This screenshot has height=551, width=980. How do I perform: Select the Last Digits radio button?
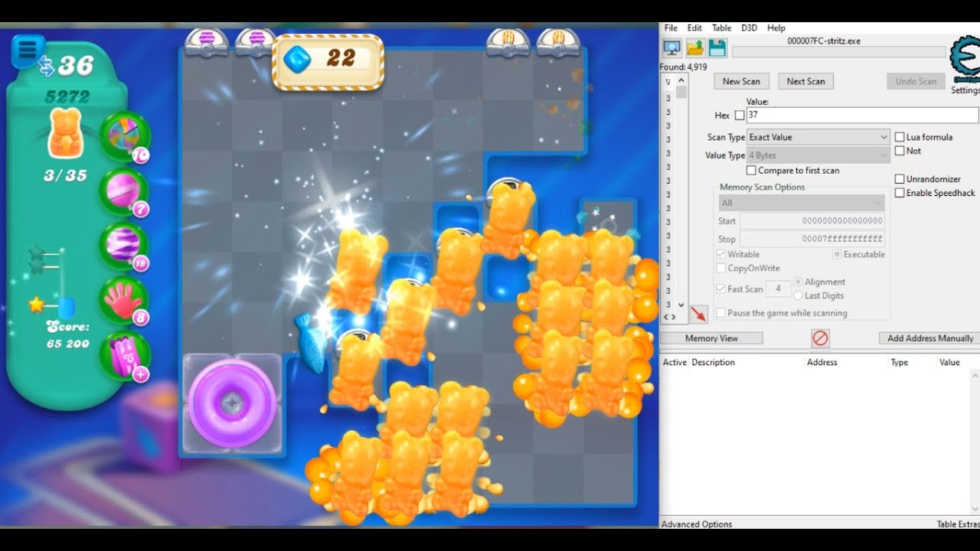(x=799, y=295)
